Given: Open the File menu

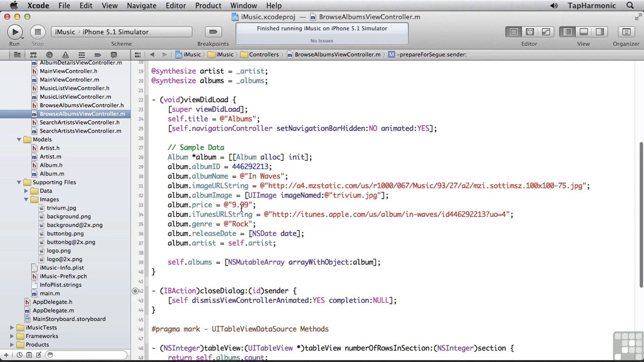Looking at the screenshot, I should [x=64, y=6].
